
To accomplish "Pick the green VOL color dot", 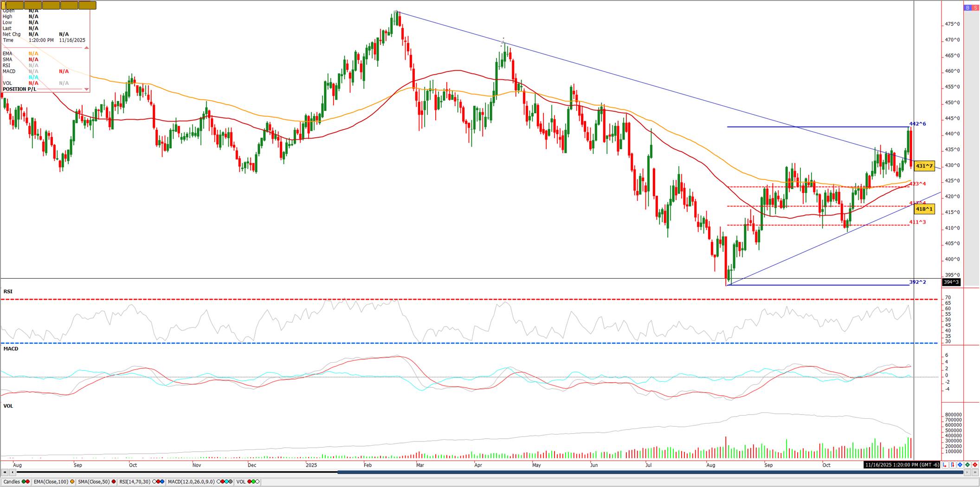I will click(253, 482).
